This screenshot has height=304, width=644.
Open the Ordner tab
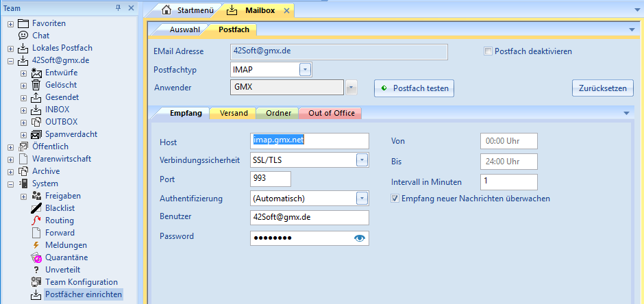(x=278, y=113)
